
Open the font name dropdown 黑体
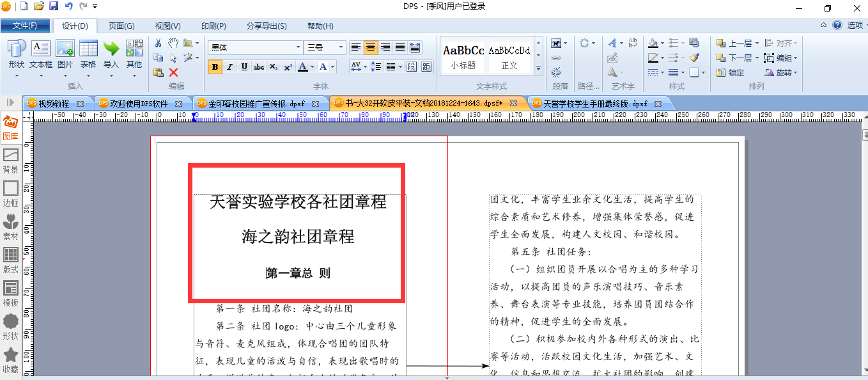(x=298, y=47)
